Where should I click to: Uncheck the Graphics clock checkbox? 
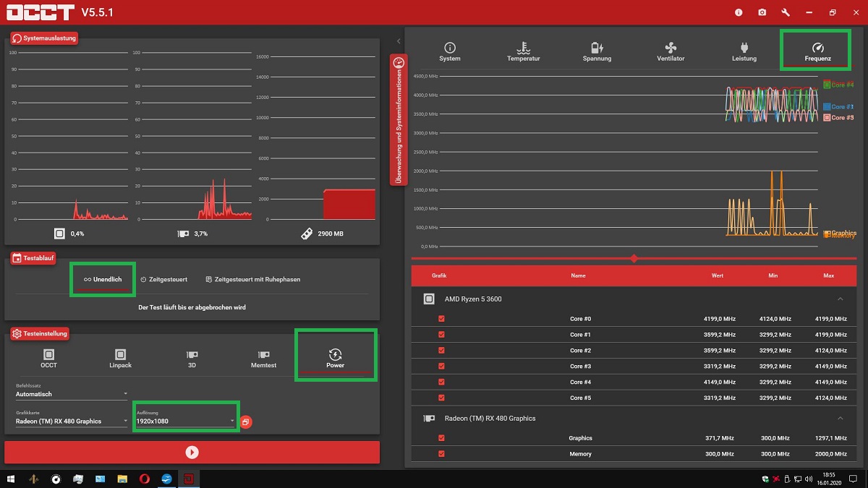pyautogui.click(x=441, y=438)
